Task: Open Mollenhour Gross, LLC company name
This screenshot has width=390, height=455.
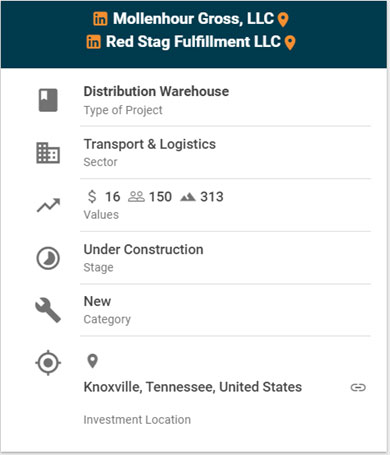Action: click(x=193, y=19)
